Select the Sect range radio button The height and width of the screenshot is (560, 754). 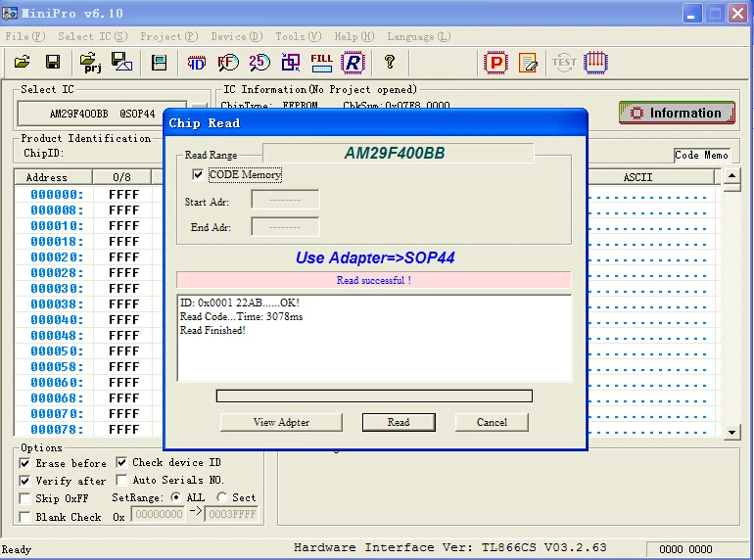click(x=221, y=497)
